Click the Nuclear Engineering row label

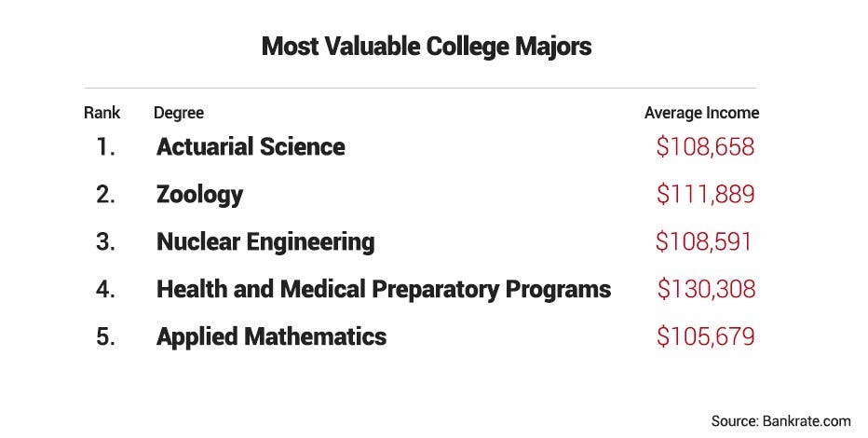pyautogui.click(x=265, y=242)
